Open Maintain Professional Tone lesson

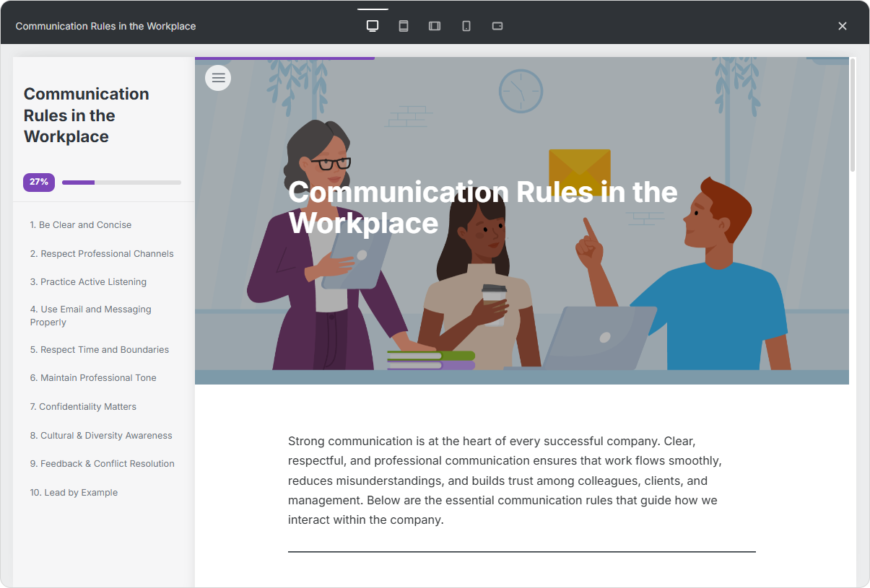pyautogui.click(x=93, y=378)
